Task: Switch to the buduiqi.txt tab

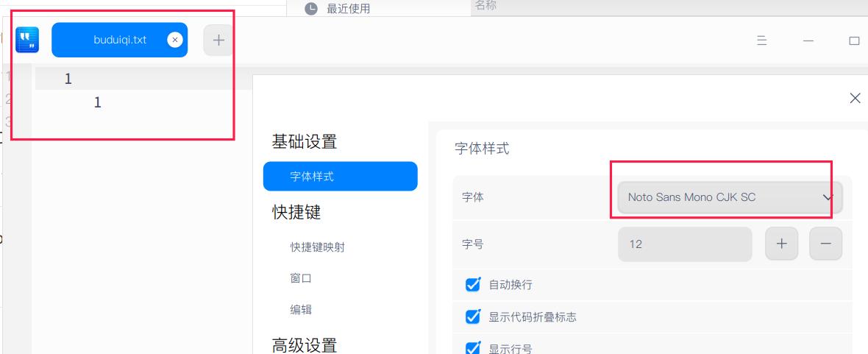Action: 120,40
